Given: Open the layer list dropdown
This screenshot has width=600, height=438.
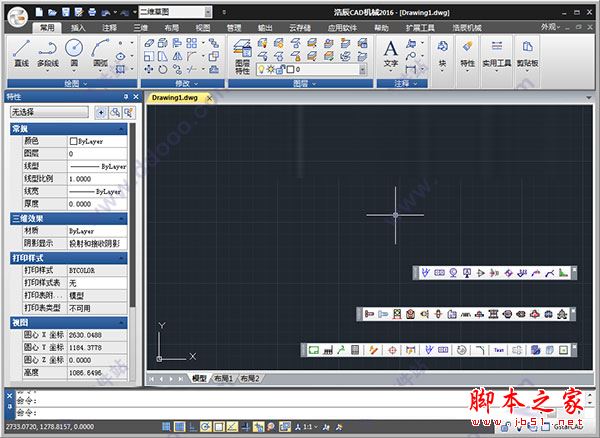Looking at the screenshot, I should coord(362,69).
